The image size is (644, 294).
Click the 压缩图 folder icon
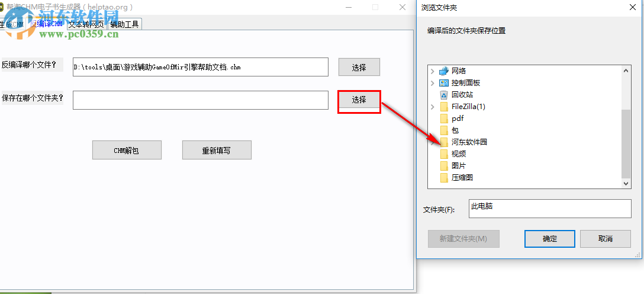click(443, 178)
